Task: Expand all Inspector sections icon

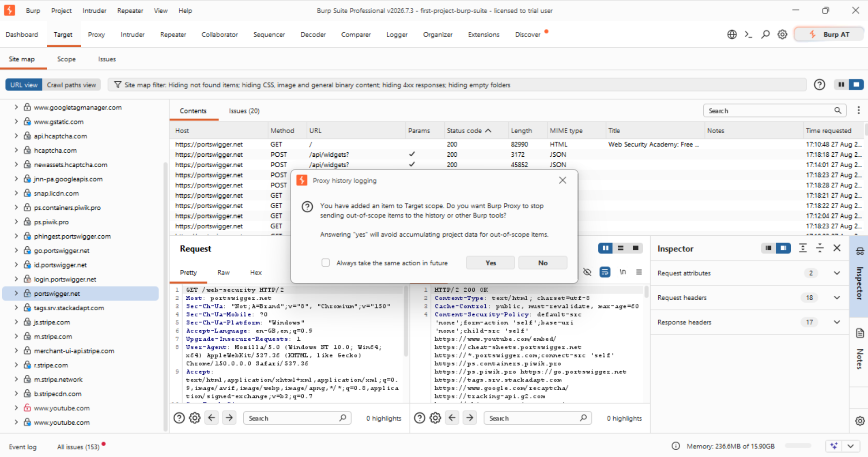Action: (803, 248)
